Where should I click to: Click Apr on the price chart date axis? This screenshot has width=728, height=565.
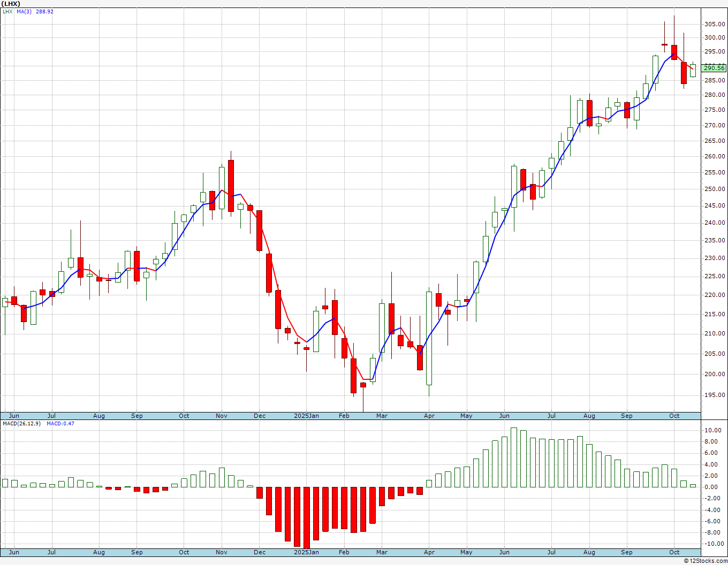429,416
